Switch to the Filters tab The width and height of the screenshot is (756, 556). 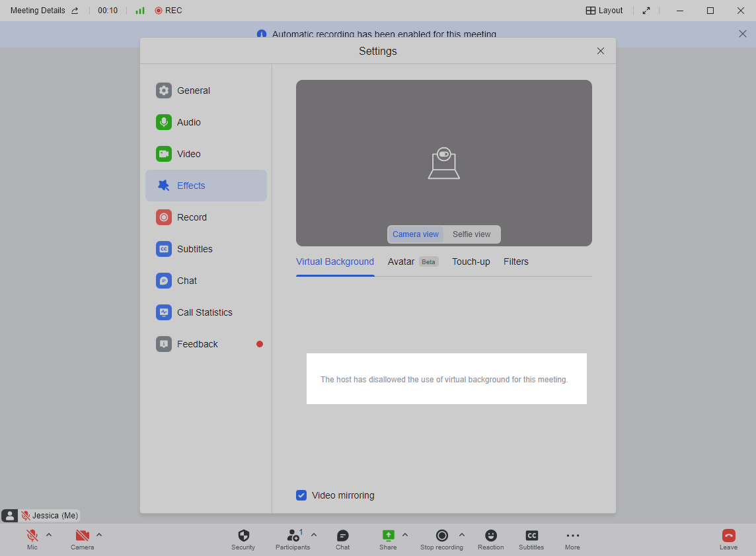[515, 261]
